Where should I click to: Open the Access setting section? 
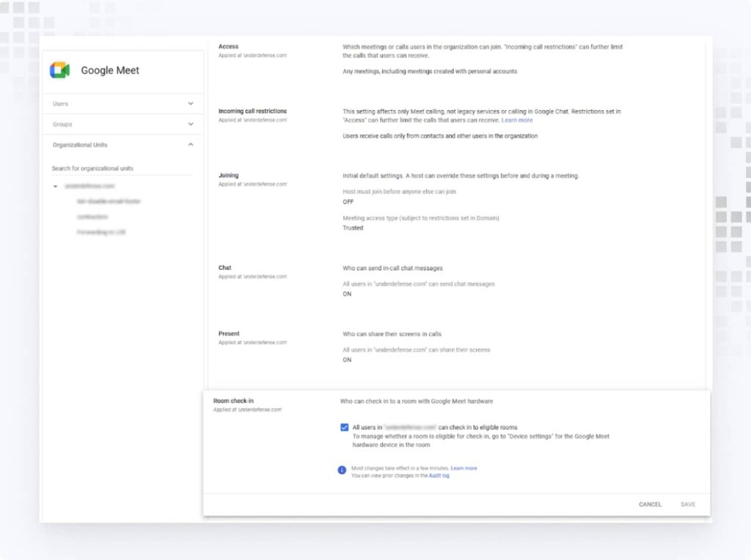(229, 46)
